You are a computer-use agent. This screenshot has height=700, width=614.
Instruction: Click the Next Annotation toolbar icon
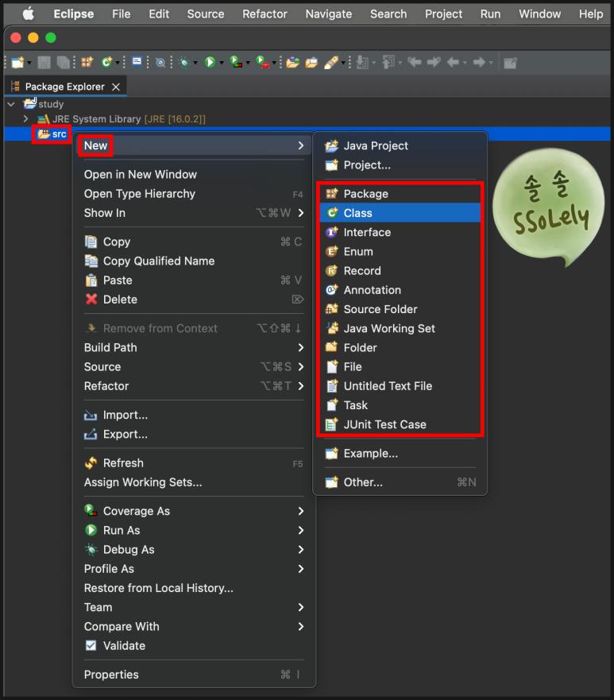click(362, 63)
